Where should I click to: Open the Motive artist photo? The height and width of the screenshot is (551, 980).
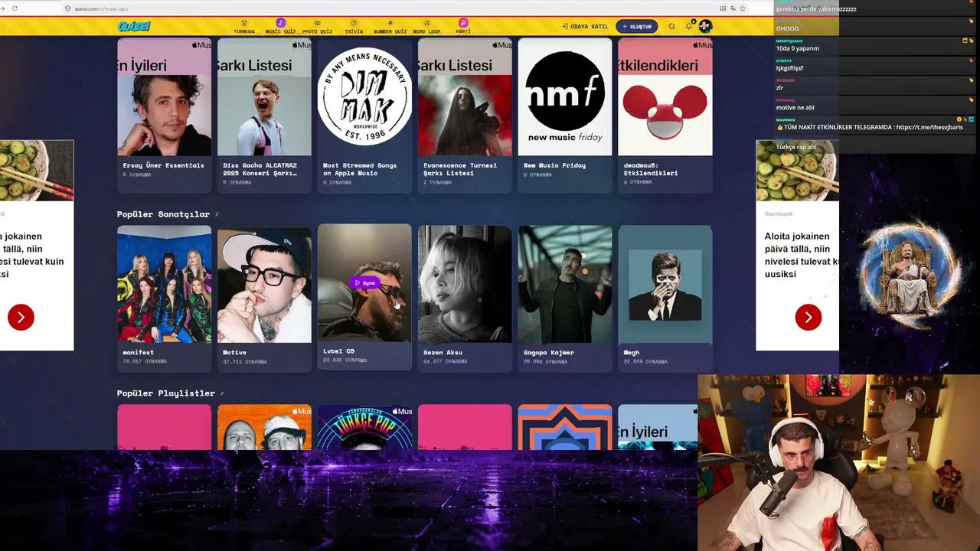(264, 284)
